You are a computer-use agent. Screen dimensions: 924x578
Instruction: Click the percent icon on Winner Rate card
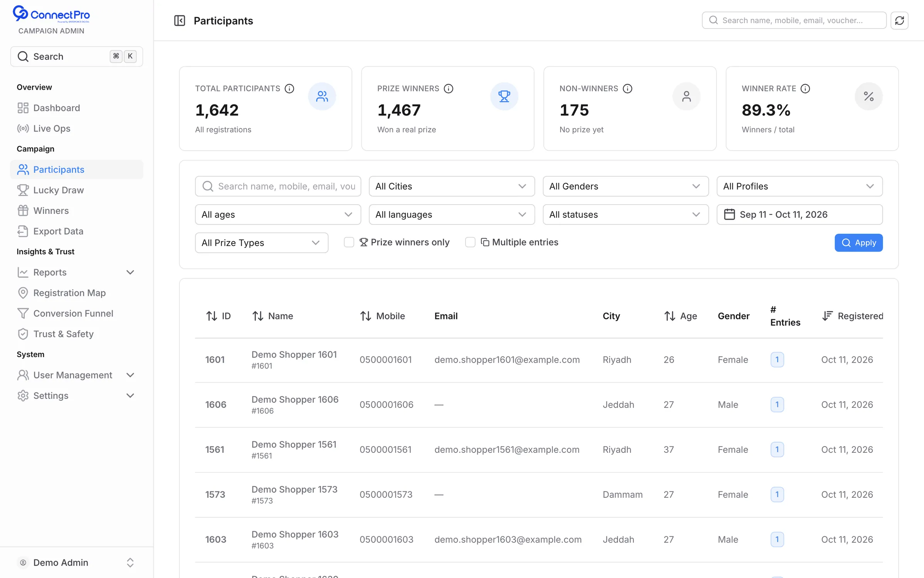pos(869,96)
